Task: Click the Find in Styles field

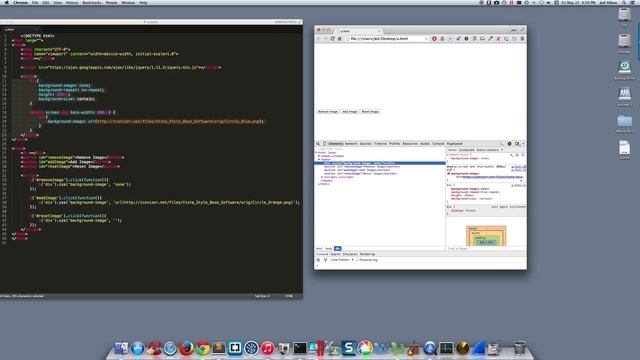Action: click(486, 249)
